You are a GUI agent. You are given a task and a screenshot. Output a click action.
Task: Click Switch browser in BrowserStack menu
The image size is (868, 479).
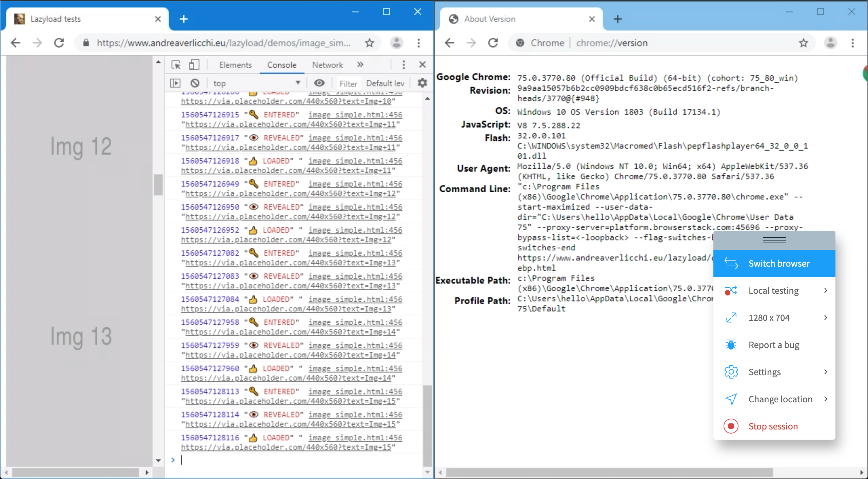779,263
